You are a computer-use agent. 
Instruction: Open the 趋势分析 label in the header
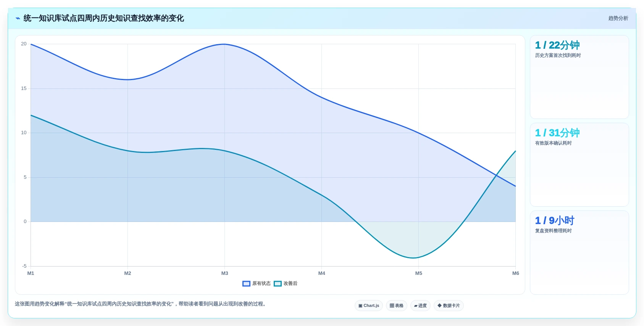pos(618,18)
